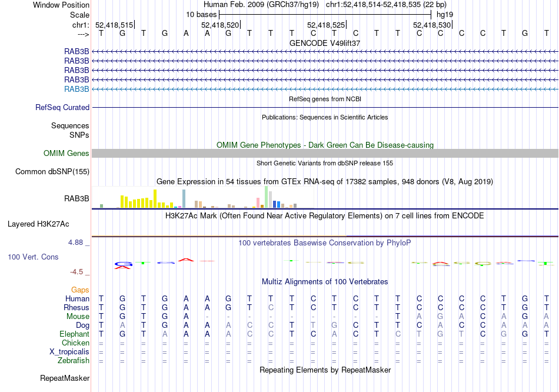Click the SNPs track label
Viewport: 559px width, 392px height.
pyautogui.click(x=79, y=135)
